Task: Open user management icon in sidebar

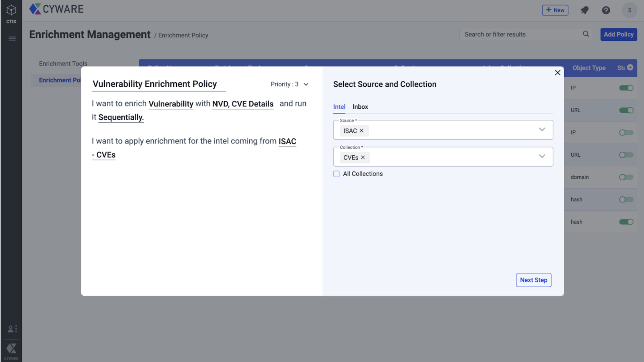Action: (12, 329)
